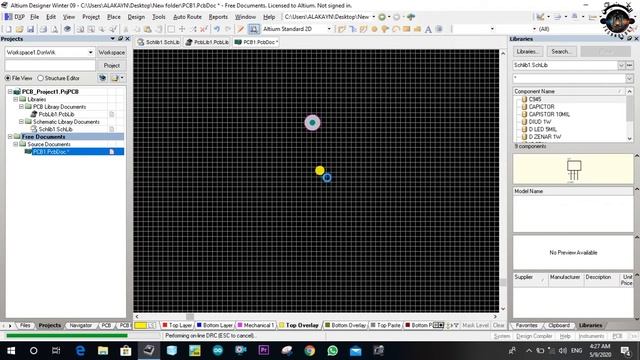Open the Workspace1.DsnWrk dropdown
This screenshot has height=360, width=640.
[x=90, y=52]
